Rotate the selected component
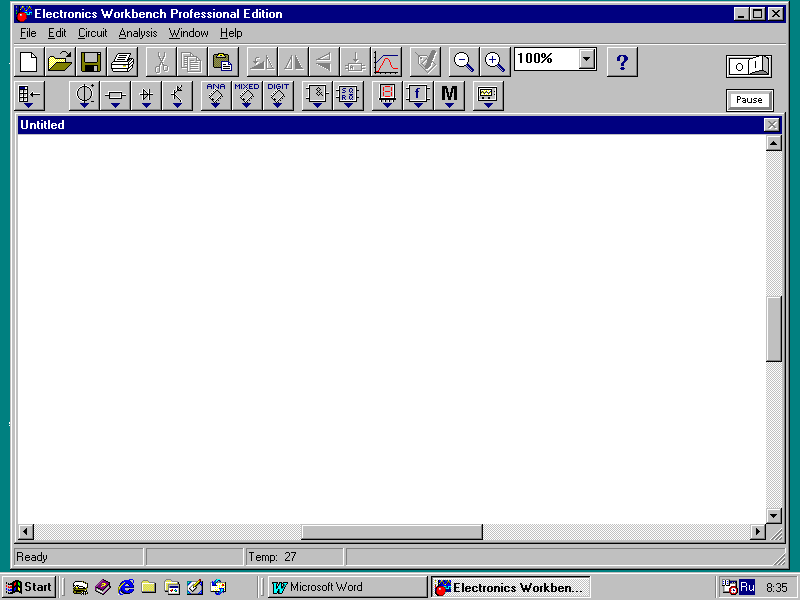 262,62
